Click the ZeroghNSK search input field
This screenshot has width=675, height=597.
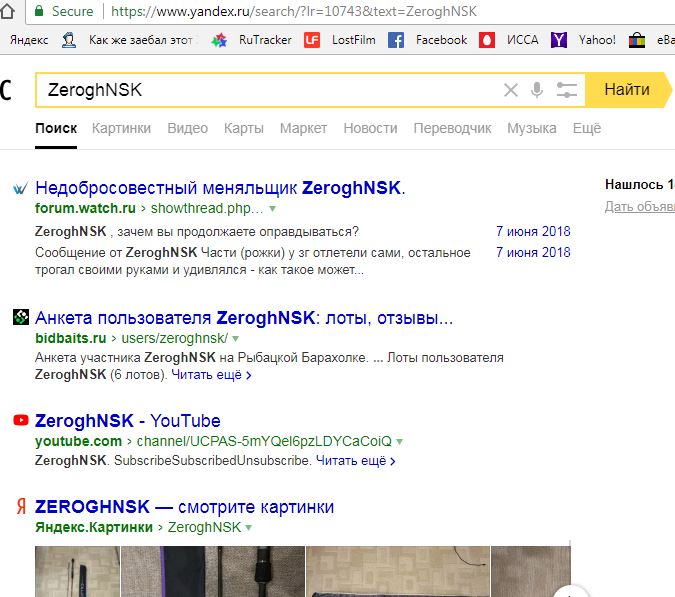point(269,90)
